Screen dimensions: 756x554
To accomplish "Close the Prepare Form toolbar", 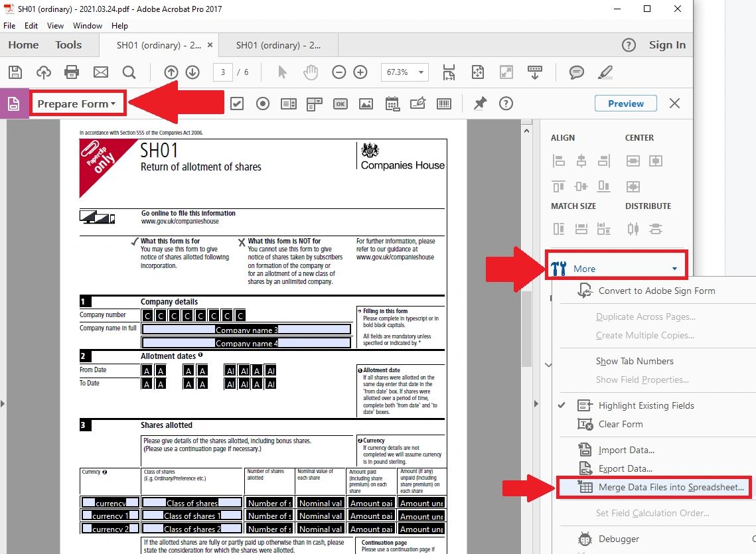I will [674, 104].
